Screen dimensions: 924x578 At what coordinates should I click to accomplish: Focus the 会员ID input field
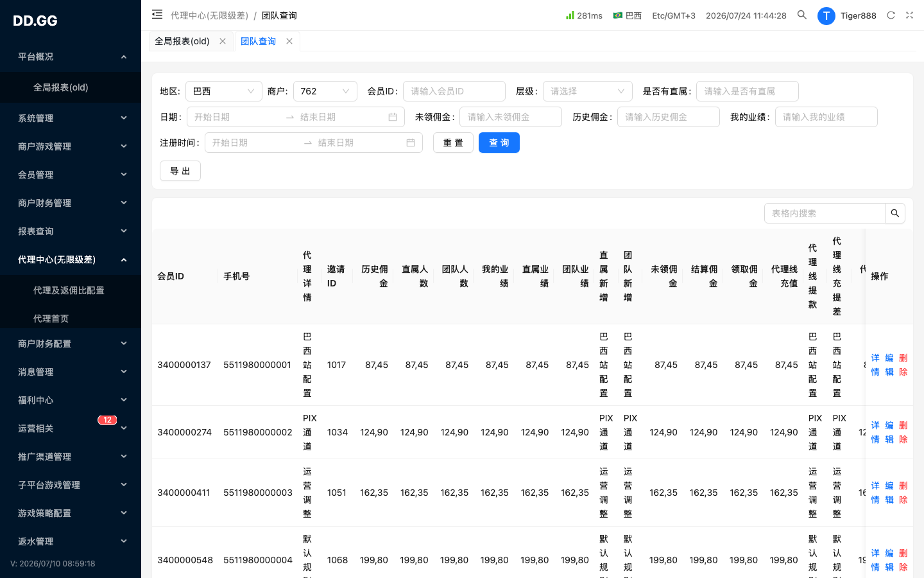pyautogui.click(x=454, y=91)
